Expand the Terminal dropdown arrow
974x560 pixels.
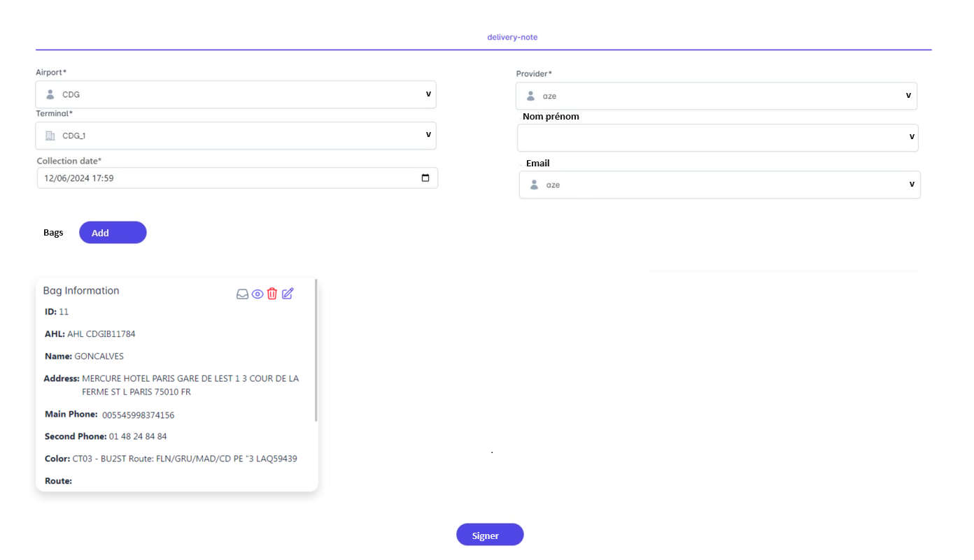pyautogui.click(x=428, y=135)
